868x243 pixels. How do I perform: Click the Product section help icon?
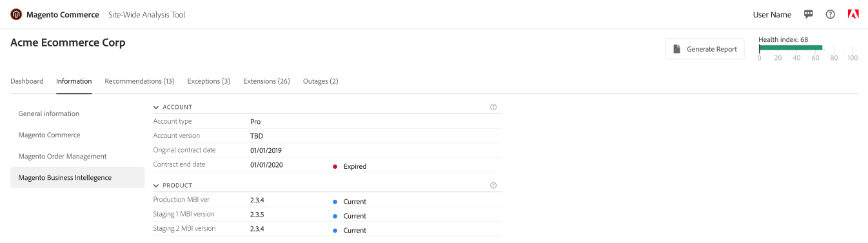point(493,185)
